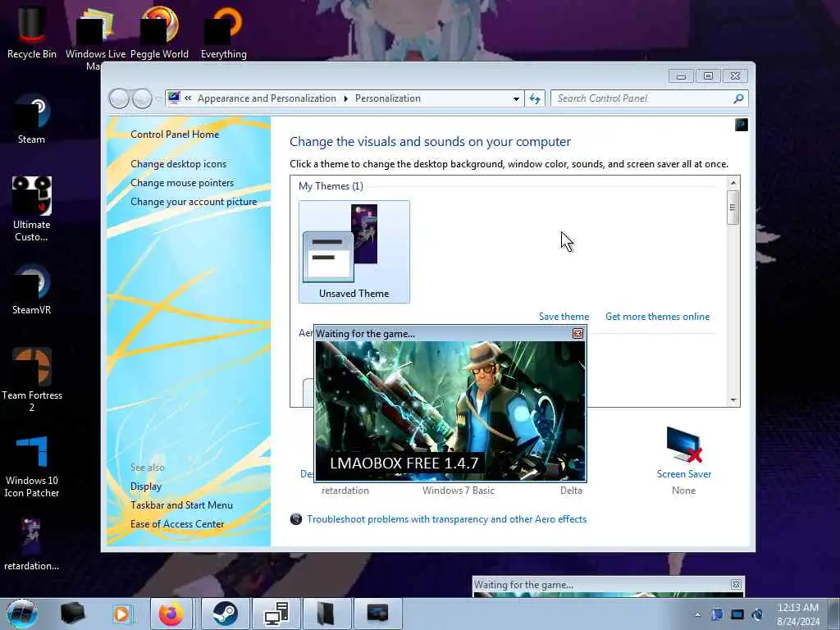Viewport: 840px width, 630px height.
Task: Open the recent pages dropdown arrow
Action: (x=157, y=98)
